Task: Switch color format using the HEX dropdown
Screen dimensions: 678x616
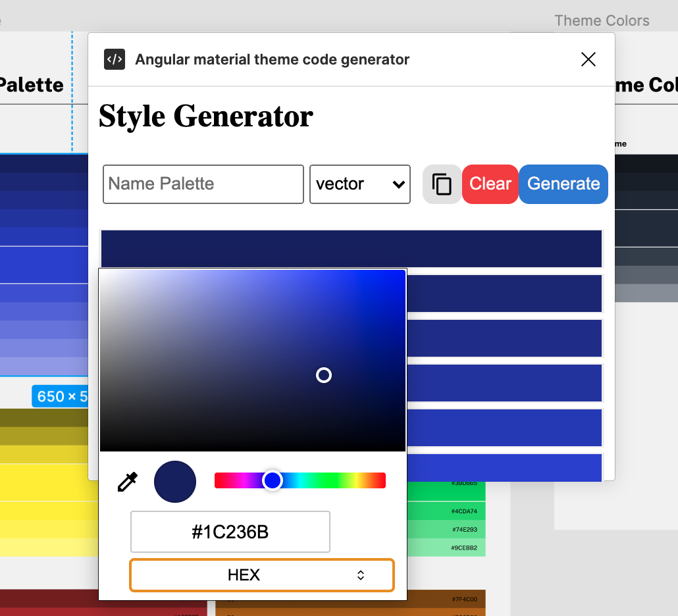Action: click(x=261, y=575)
